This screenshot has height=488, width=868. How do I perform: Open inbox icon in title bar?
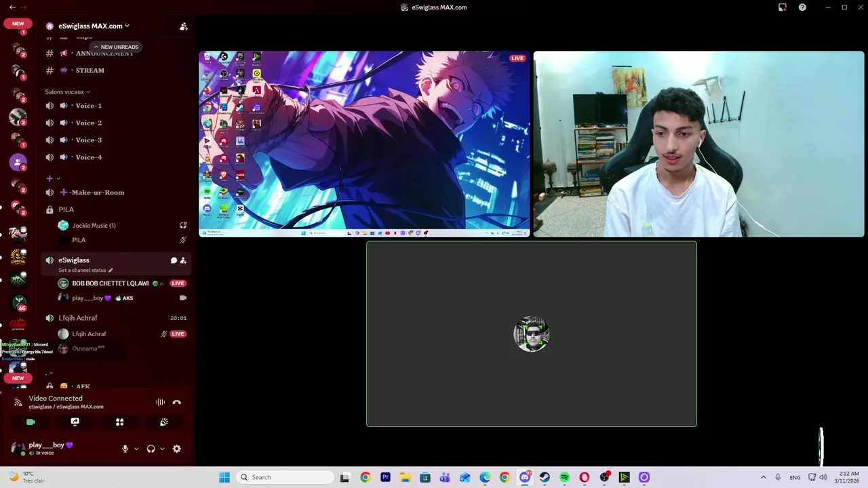783,7
